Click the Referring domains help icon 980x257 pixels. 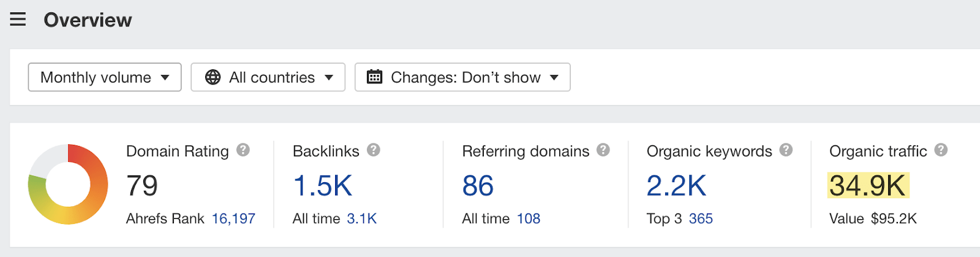coord(603,150)
